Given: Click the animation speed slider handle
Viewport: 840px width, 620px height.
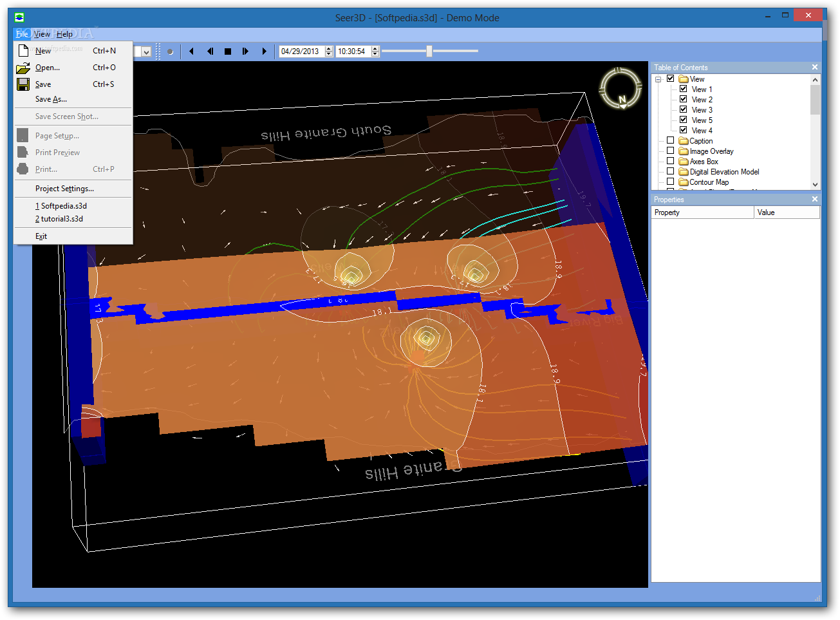Looking at the screenshot, I should pyautogui.click(x=429, y=51).
